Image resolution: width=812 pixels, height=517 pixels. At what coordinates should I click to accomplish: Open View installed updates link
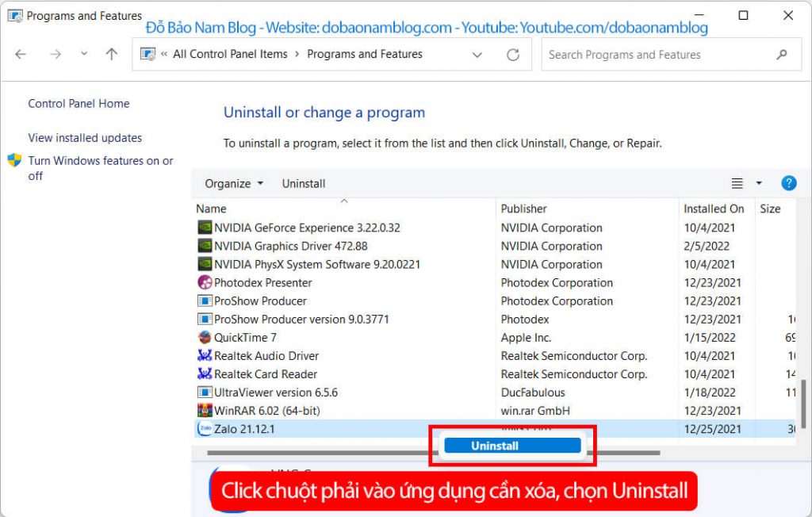(85, 138)
